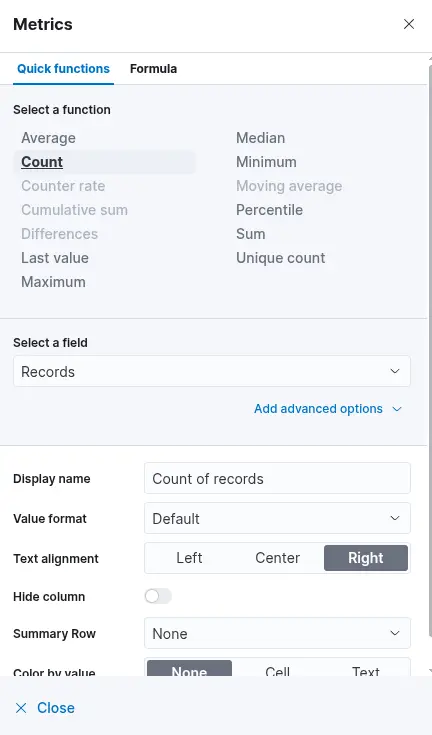Select Right text alignment
432x735 pixels.
click(366, 558)
